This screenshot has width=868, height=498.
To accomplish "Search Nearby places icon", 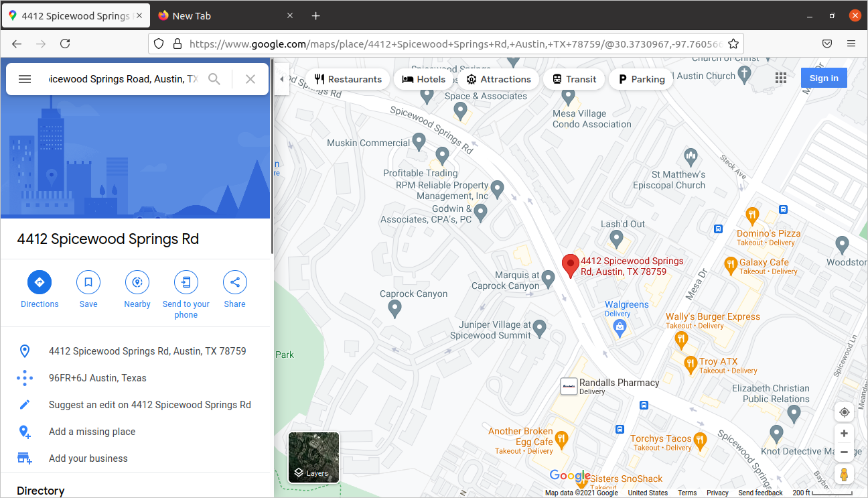I will pyautogui.click(x=137, y=282).
